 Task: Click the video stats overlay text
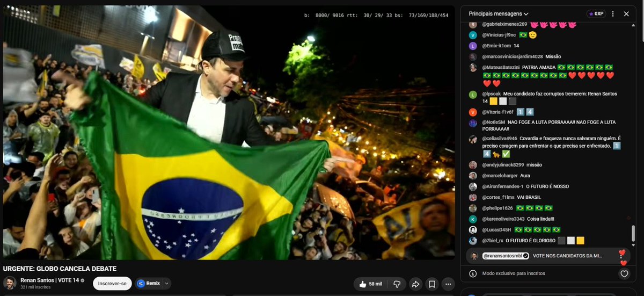(x=376, y=16)
